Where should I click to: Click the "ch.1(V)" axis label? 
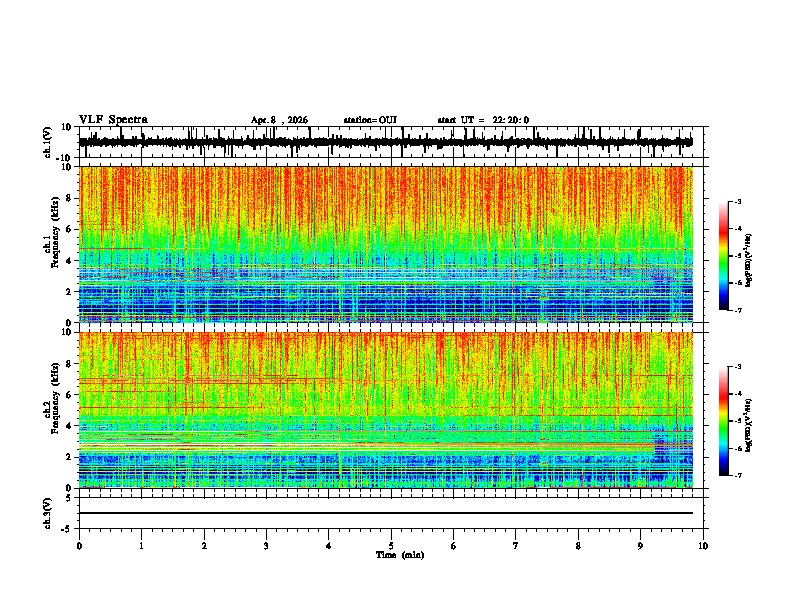click(48, 142)
